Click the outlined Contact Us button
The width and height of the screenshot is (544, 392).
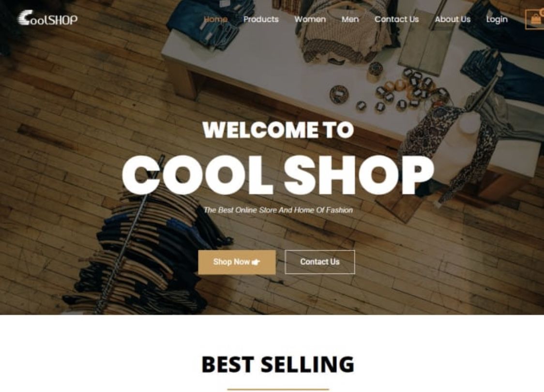[320, 262]
